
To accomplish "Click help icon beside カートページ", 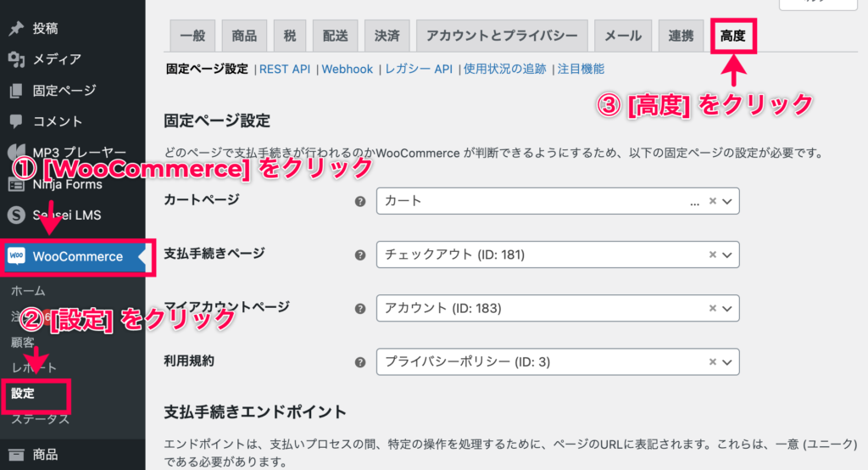I will coord(360,201).
